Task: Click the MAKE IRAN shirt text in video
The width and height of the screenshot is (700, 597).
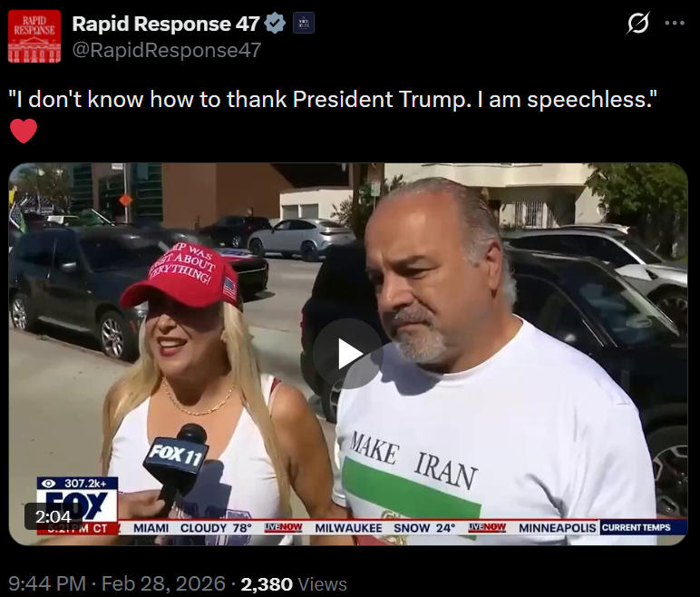Action: 413,460
